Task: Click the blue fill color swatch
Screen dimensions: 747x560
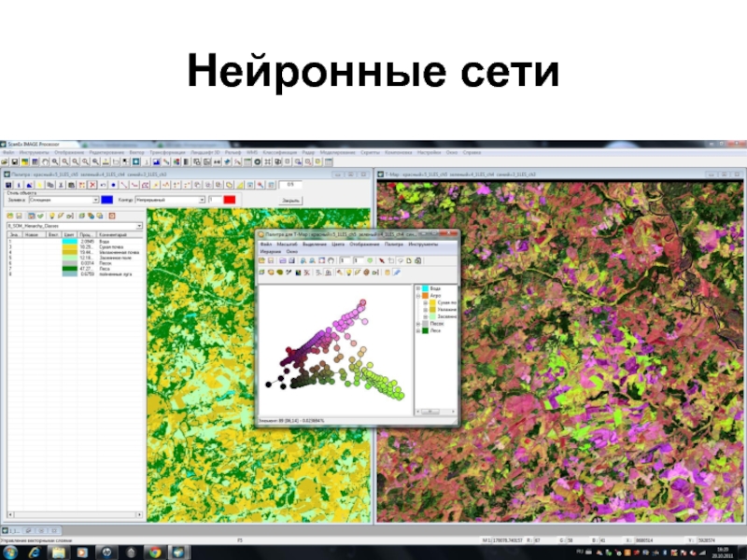Action: (106, 200)
